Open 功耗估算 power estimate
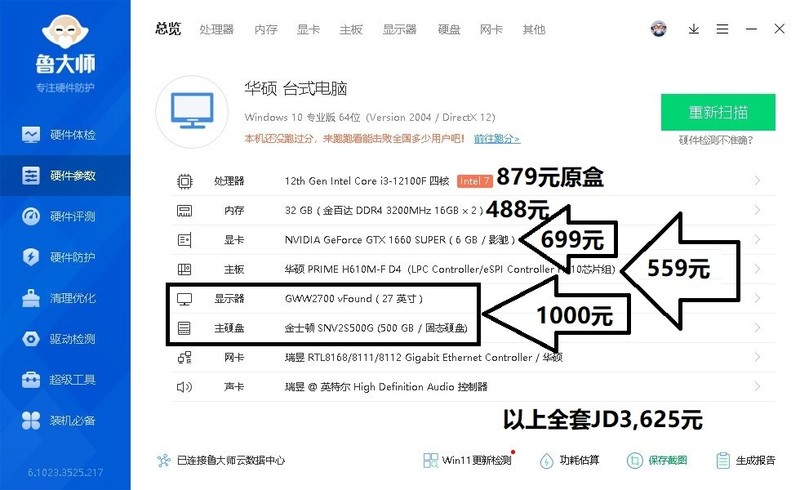The image size is (800, 490). (569, 460)
